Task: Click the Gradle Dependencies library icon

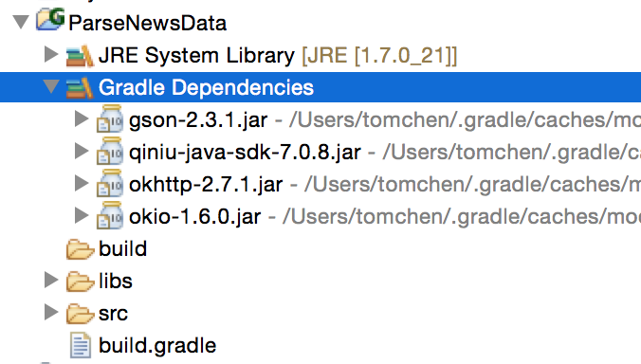Action: [80, 88]
